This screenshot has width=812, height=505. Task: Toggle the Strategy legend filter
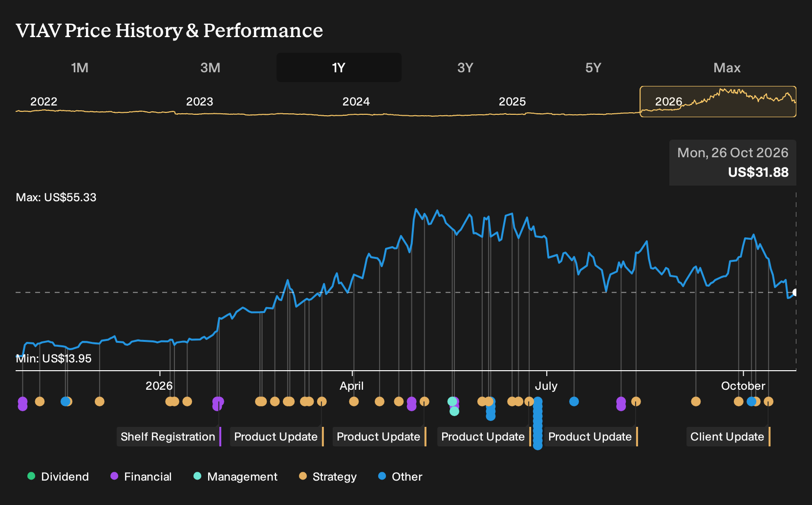(328, 477)
